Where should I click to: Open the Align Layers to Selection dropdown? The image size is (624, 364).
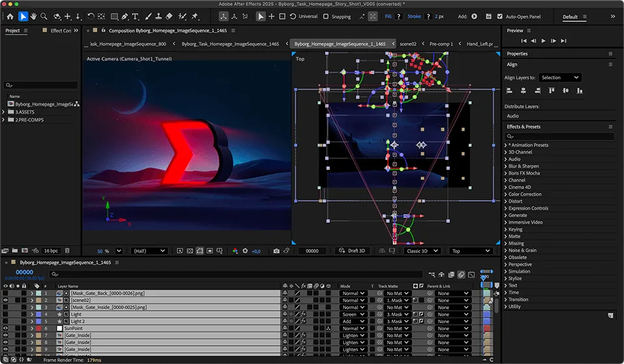[560, 77]
